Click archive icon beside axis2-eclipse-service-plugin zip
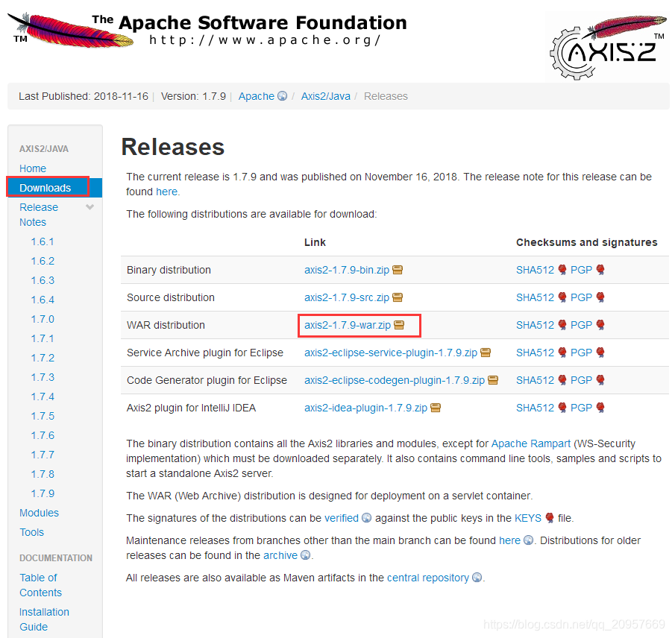 486,353
